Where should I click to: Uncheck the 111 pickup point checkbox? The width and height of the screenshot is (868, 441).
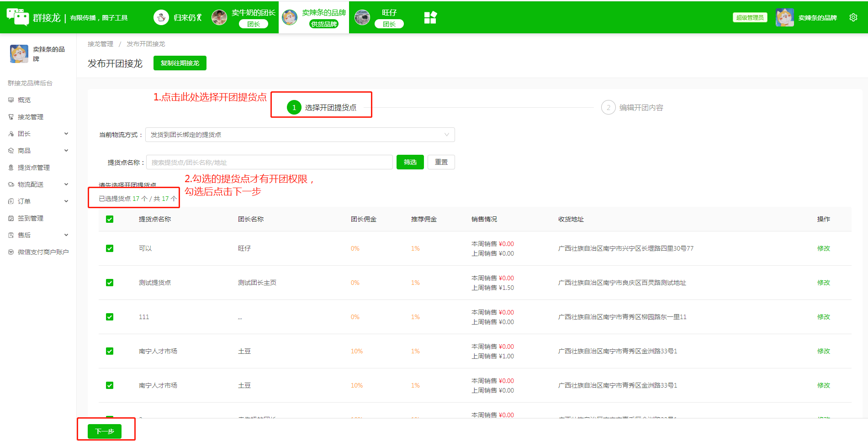tap(110, 317)
